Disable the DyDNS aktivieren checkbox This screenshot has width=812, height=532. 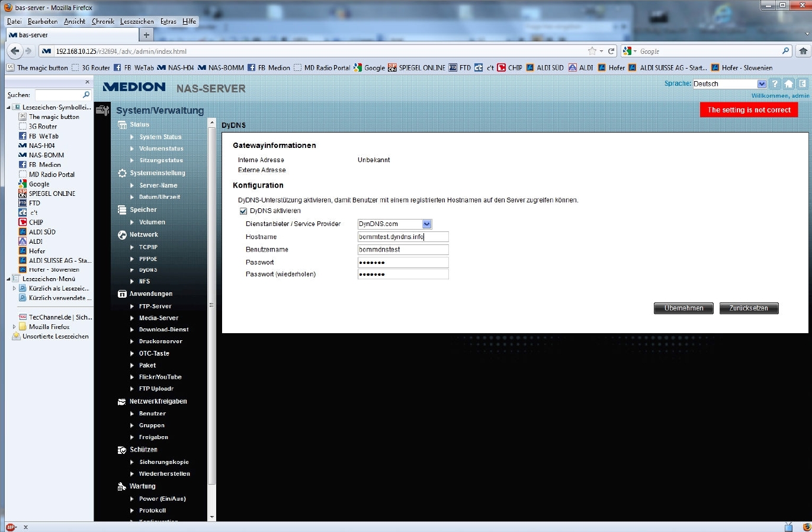pyautogui.click(x=243, y=211)
